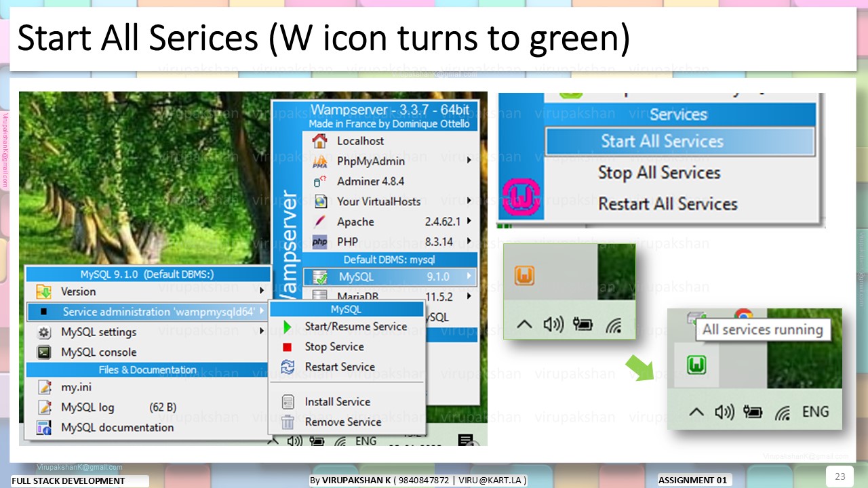Screen dimensions: 868x488
Task: Click the '(62 B)' MySQL log size
Action: pyautogui.click(x=163, y=407)
